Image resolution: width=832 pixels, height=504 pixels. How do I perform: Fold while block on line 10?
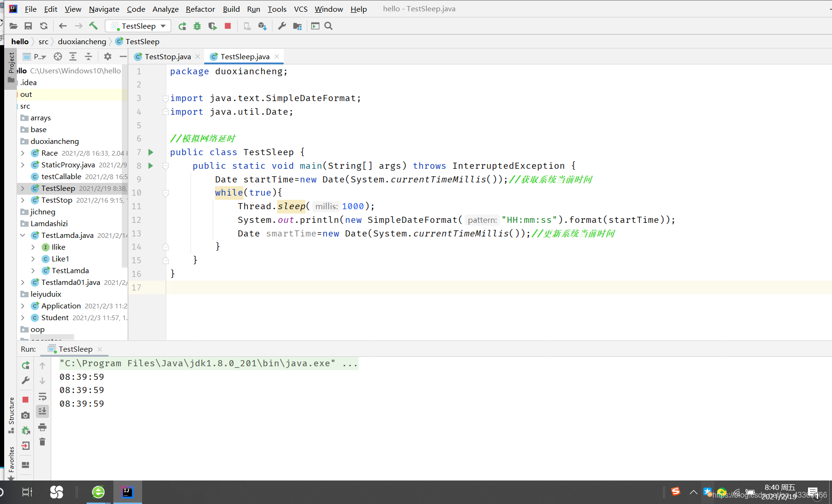click(x=166, y=193)
